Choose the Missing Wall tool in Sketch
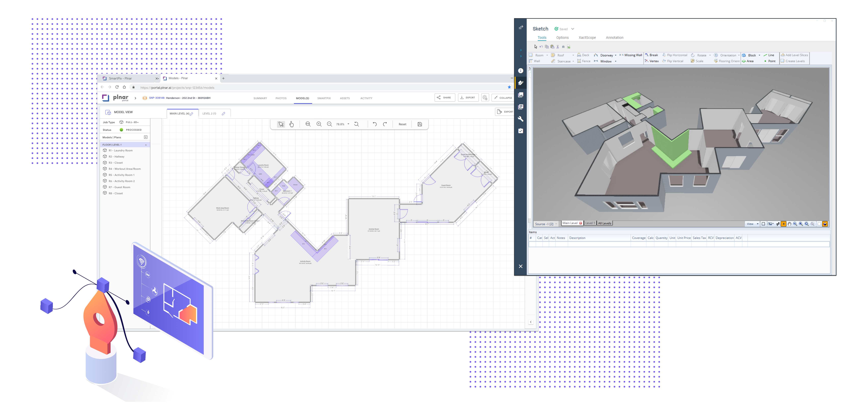The height and width of the screenshot is (420, 868). pos(631,55)
